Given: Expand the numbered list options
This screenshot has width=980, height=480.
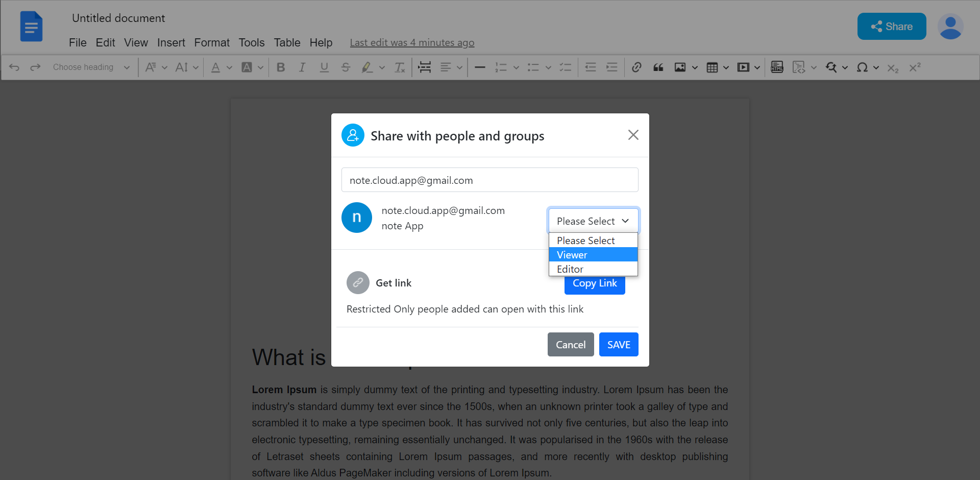Looking at the screenshot, I should (516, 67).
